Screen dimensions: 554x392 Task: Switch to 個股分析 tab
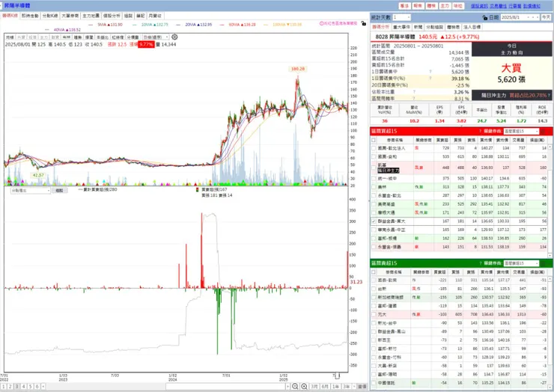click(112, 16)
